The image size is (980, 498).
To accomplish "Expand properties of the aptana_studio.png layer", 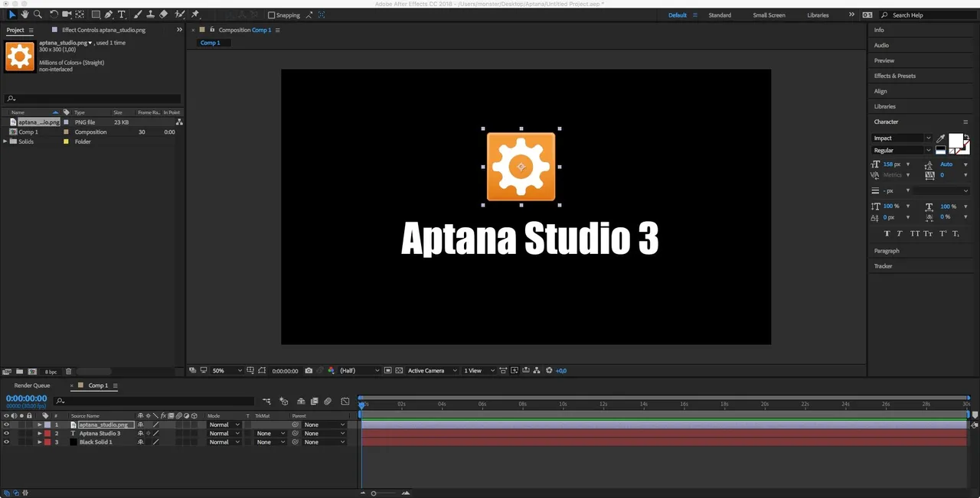I will point(40,425).
